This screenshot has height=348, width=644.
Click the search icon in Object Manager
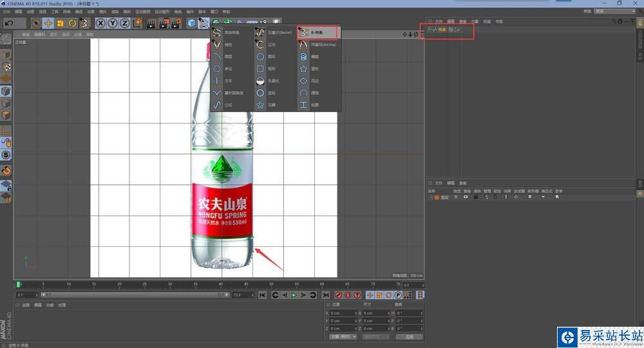[614, 21]
